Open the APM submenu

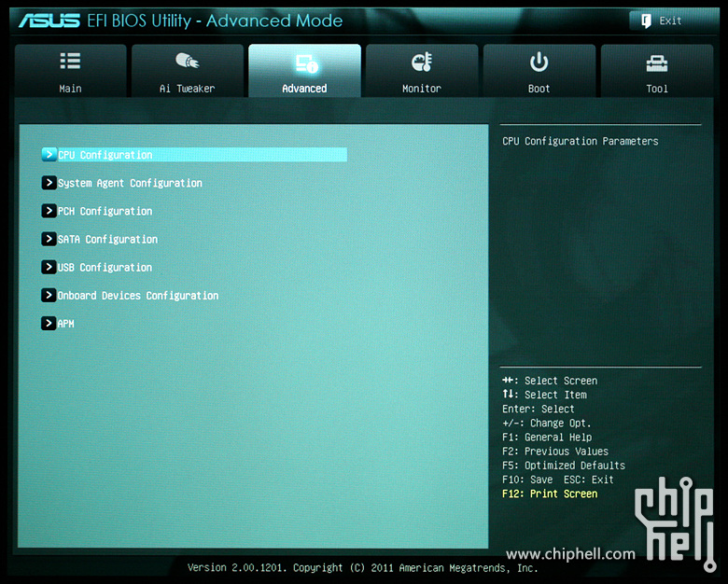pyautogui.click(x=66, y=324)
